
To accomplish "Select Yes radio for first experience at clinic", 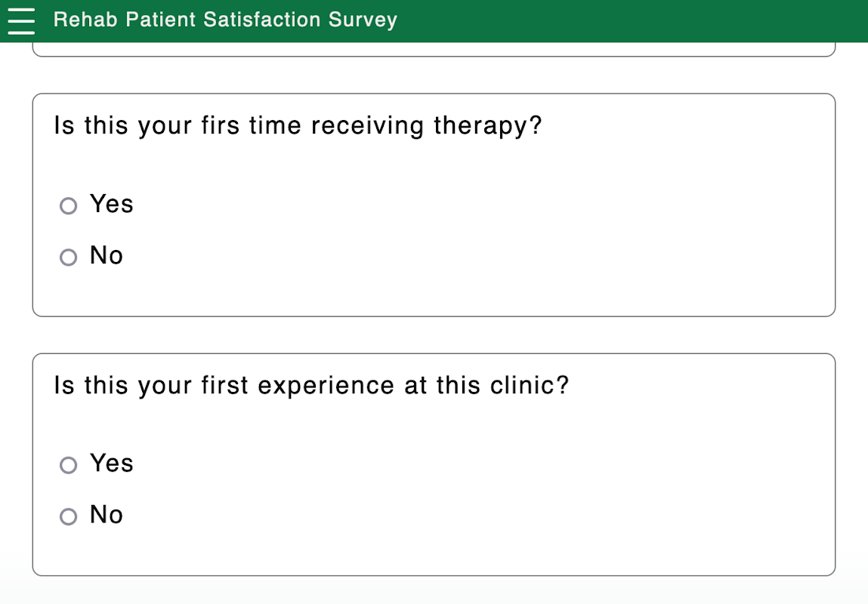I will (69, 465).
